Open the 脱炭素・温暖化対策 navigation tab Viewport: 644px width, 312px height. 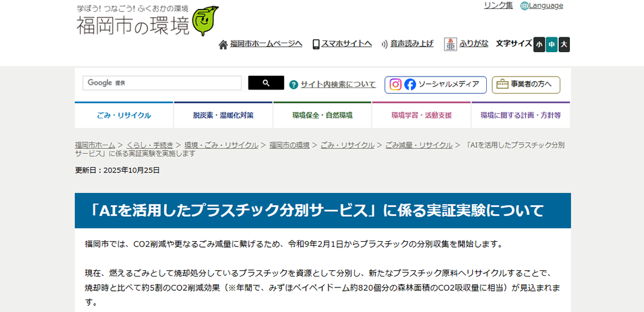[x=223, y=115]
